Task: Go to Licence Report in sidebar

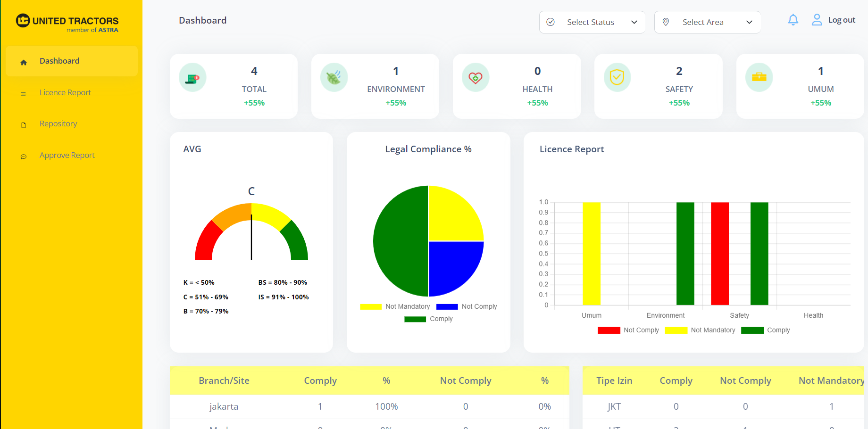Action: pos(65,92)
